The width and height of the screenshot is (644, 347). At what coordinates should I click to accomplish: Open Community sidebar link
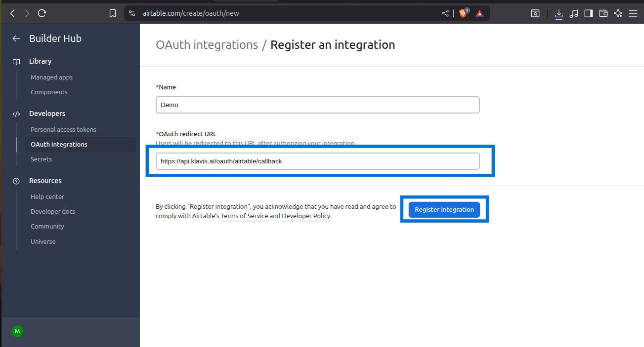(x=47, y=226)
